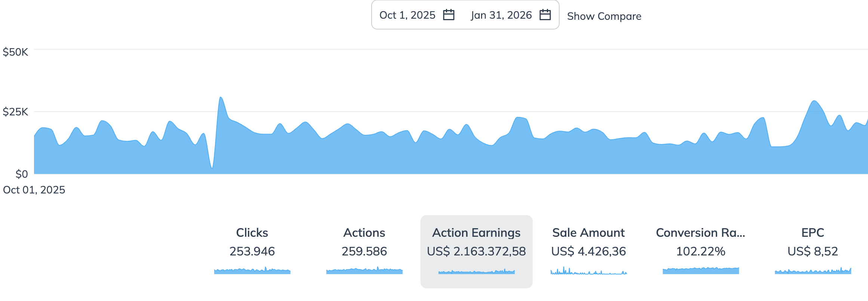Click the Sale Amount sparkline mini chart
The width and height of the screenshot is (868, 301).
[588, 271]
